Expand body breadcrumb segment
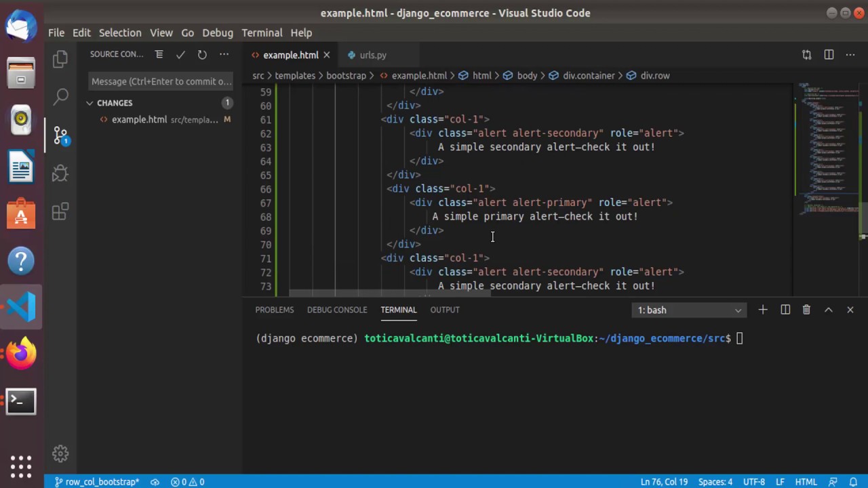 coord(519,75)
